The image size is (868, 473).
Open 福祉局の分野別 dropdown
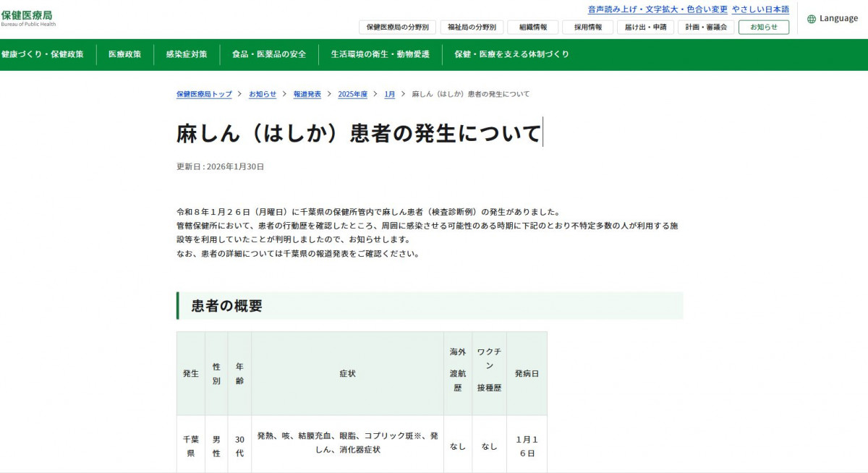click(x=472, y=27)
